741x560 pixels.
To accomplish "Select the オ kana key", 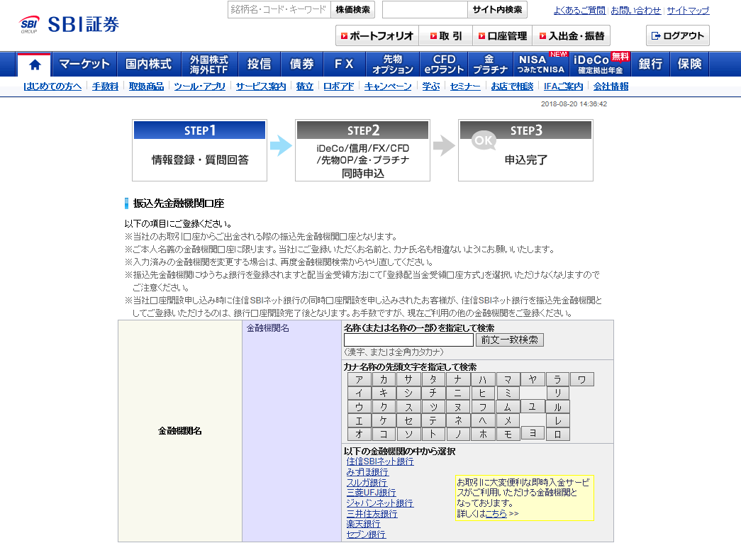I will [360, 435].
